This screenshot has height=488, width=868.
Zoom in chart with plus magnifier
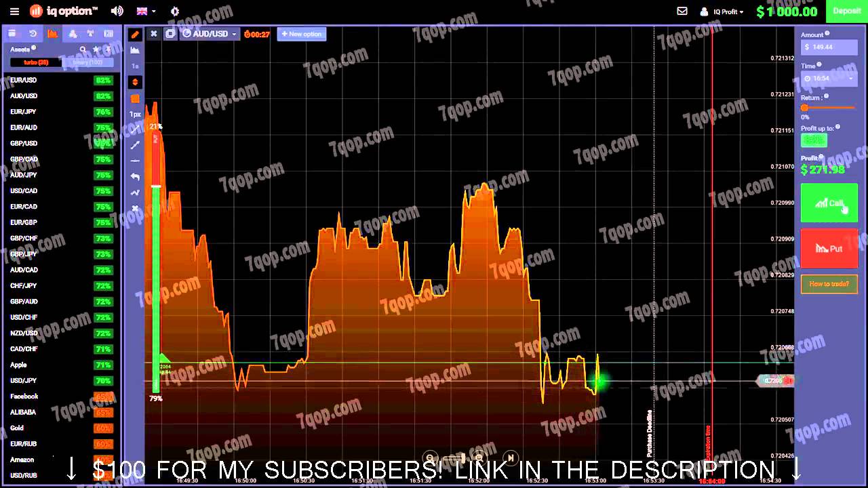pyautogui.click(x=479, y=458)
